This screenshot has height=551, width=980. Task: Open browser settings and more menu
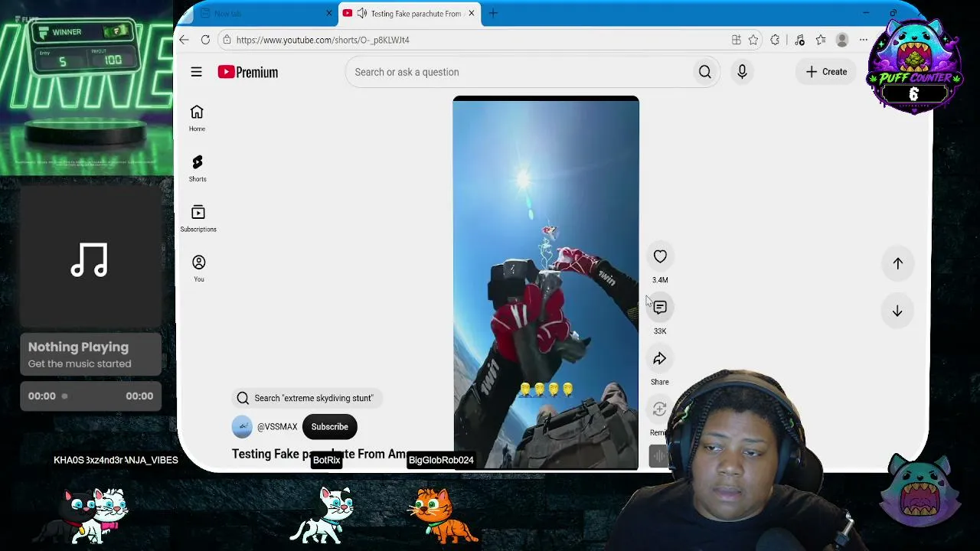[x=863, y=40]
